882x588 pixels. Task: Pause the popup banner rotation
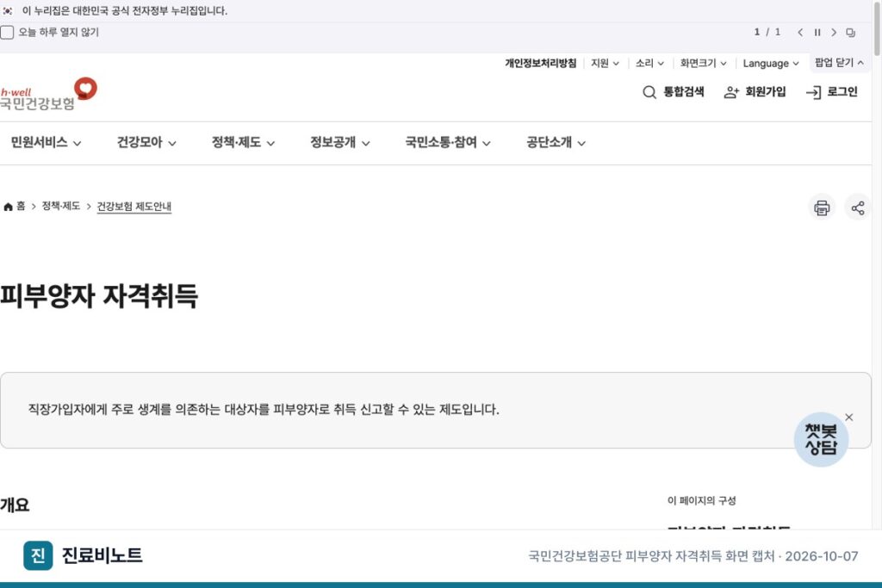point(817,33)
